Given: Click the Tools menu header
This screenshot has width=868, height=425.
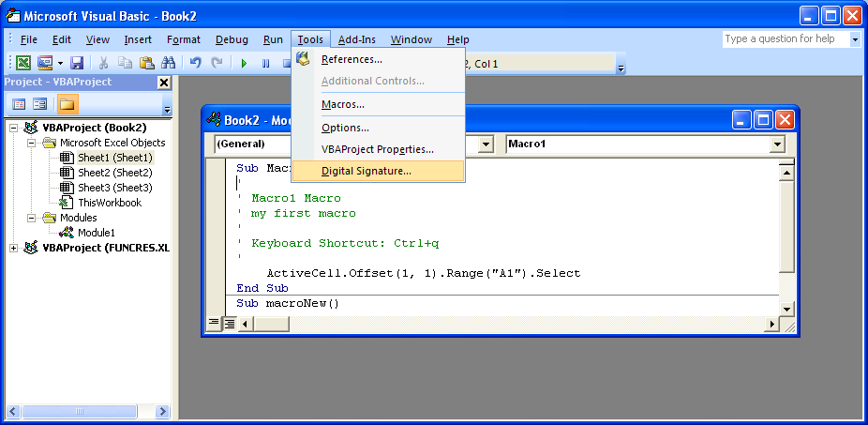Looking at the screenshot, I should [x=310, y=39].
